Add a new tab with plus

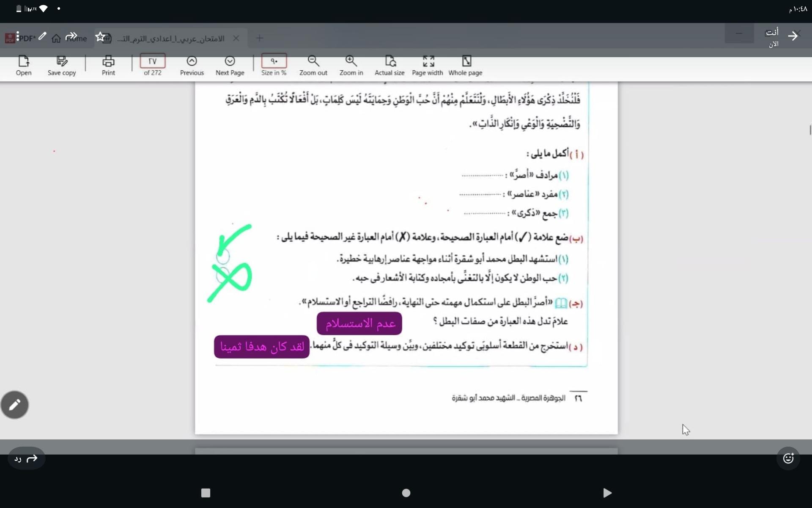(x=260, y=39)
